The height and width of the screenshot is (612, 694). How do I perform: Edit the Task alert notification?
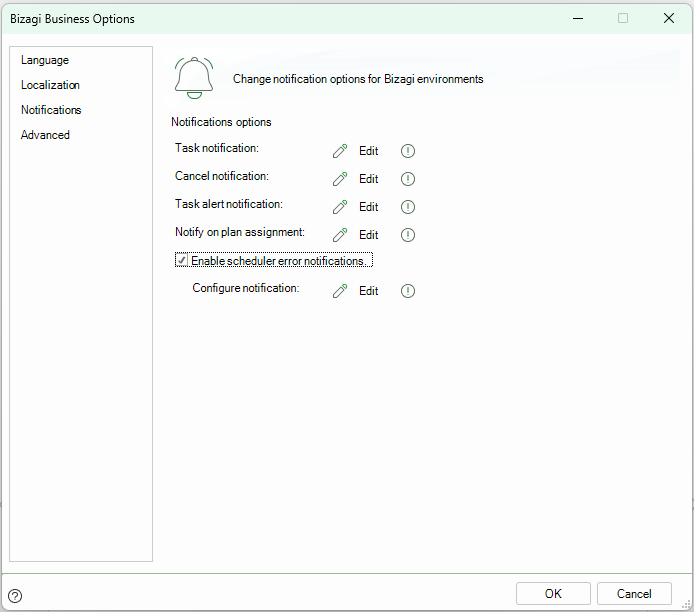(x=368, y=207)
